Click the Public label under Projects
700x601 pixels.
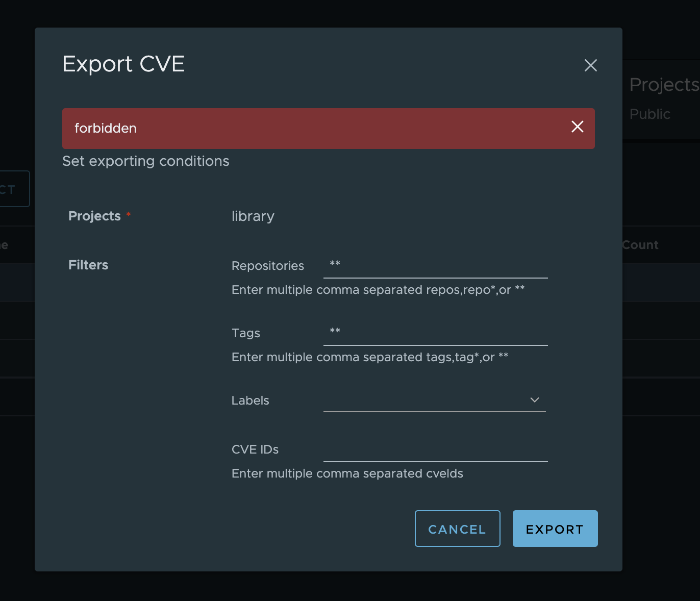649,114
